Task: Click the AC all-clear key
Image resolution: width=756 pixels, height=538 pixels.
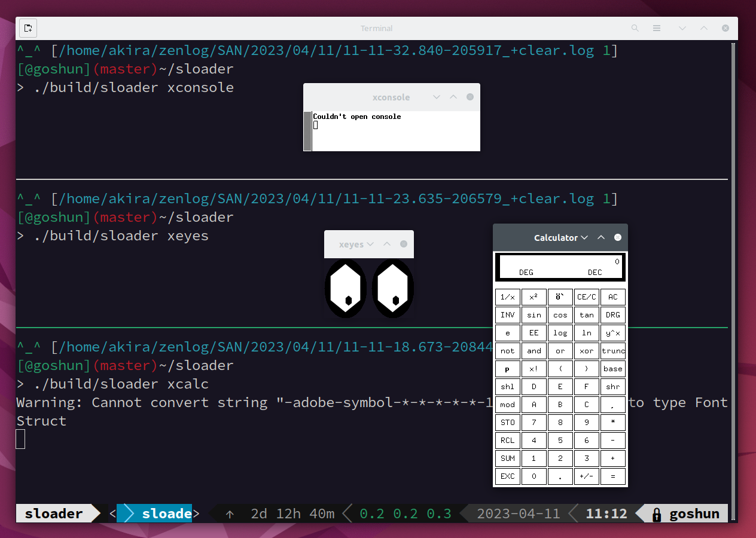Action: pos(613,297)
